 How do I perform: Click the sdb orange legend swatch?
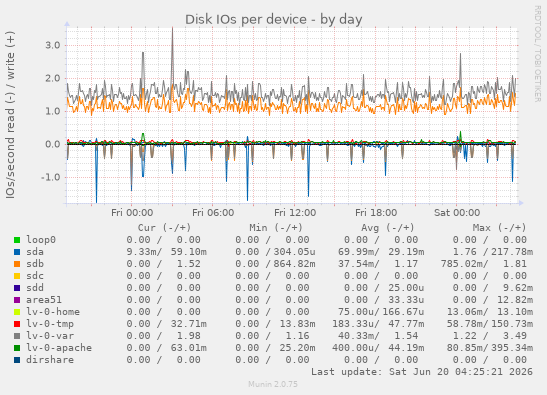point(17,264)
